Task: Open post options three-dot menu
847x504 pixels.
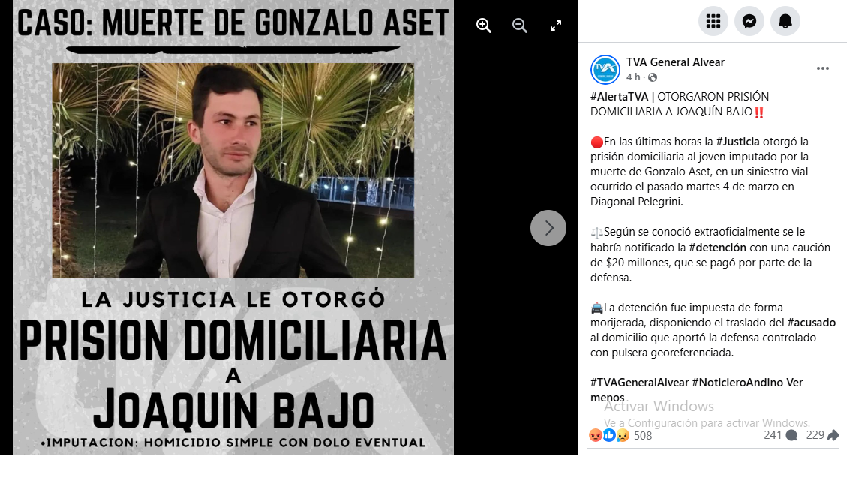Action: click(x=823, y=68)
